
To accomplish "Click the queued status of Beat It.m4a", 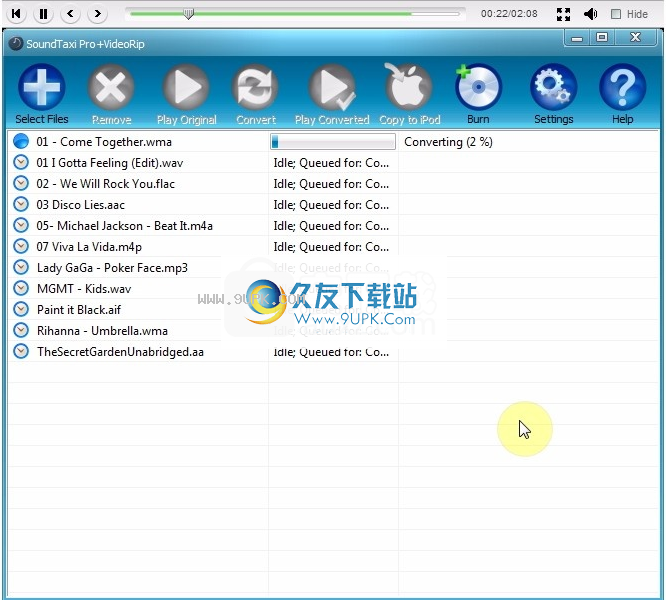I will point(331,226).
